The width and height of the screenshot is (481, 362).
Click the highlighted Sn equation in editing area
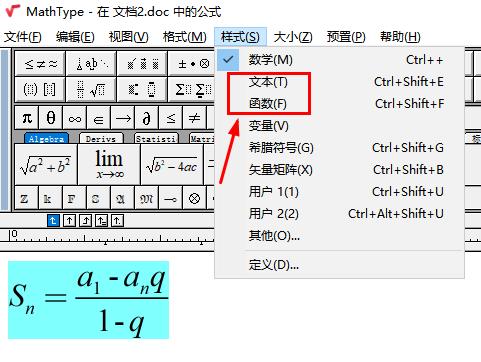coord(88,300)
